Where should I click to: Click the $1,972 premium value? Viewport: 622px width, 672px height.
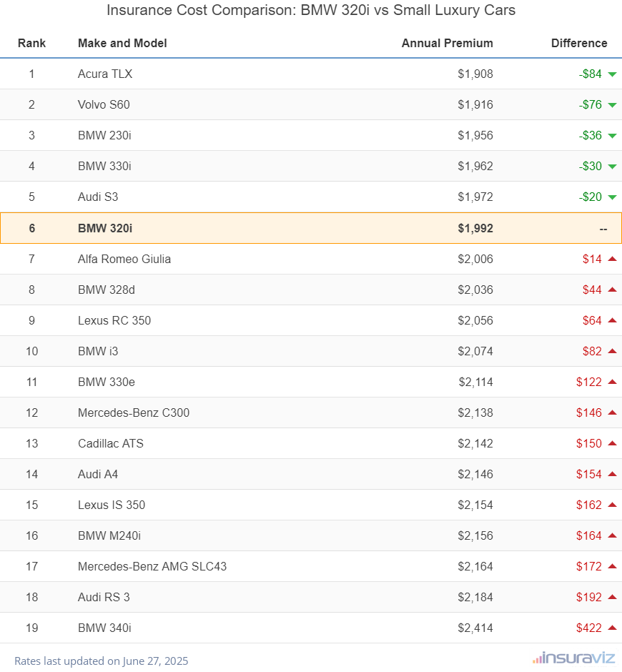475,197
